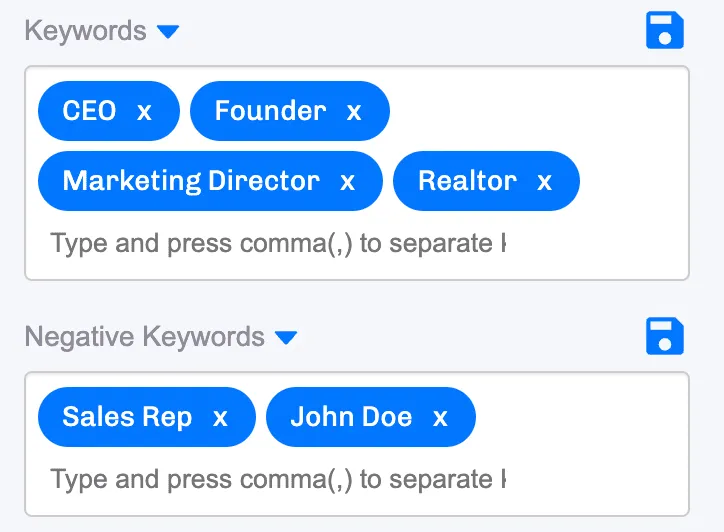This screenshot has height=532, width=724.
Task: Select the CEO tag text
Action: (x=89, y=111)
